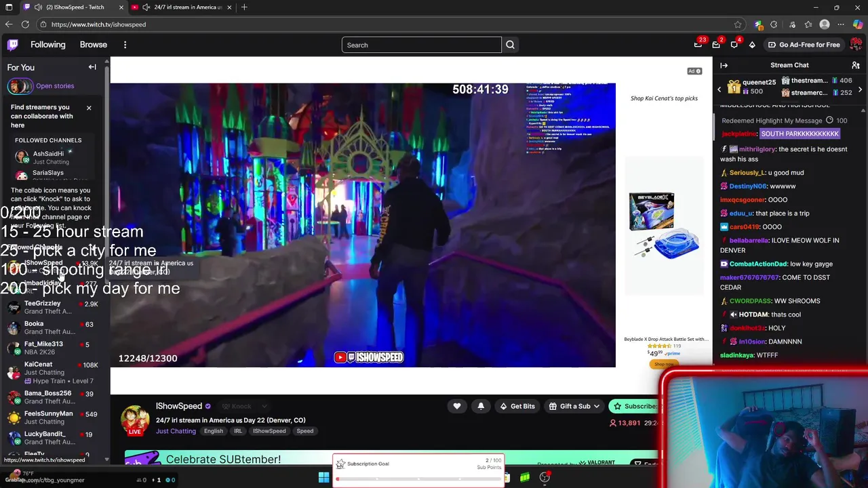The width and height of the screenshot is (868, 488).
Task: Click the ISHowSpeed channel avatar
Action: 135,420
